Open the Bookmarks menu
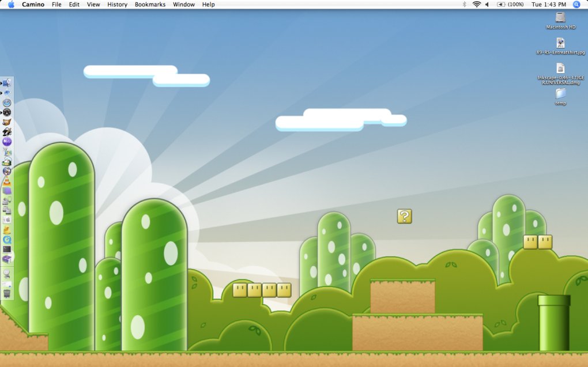 (150, 5)
